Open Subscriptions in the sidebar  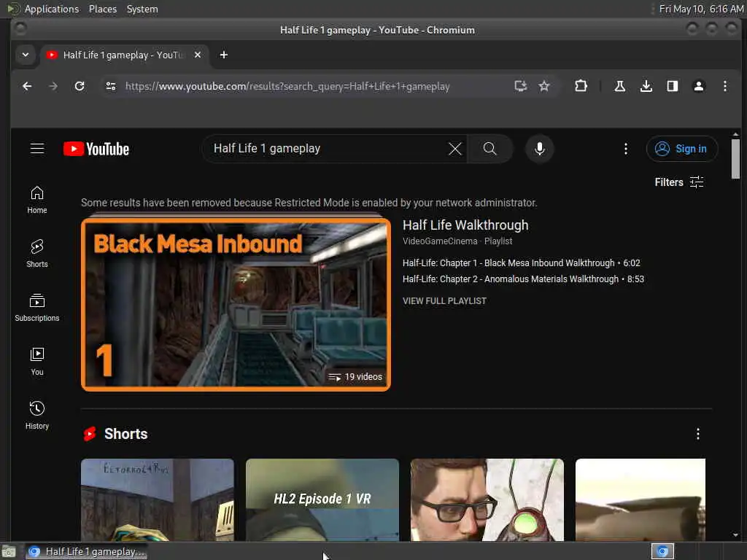(37, 308)
